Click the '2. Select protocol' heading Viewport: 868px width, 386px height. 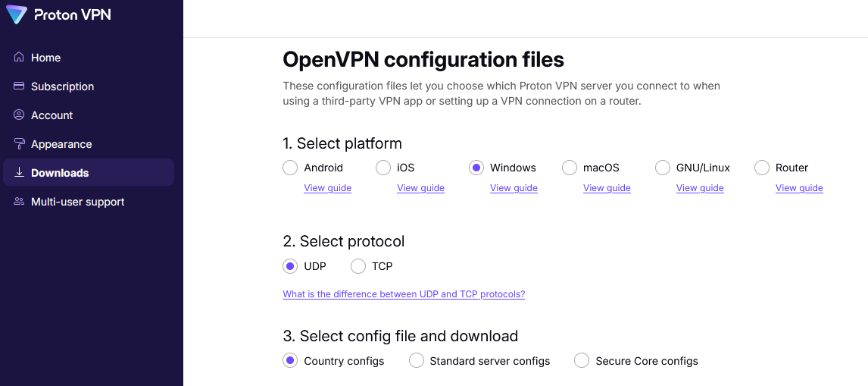(344, 241)
